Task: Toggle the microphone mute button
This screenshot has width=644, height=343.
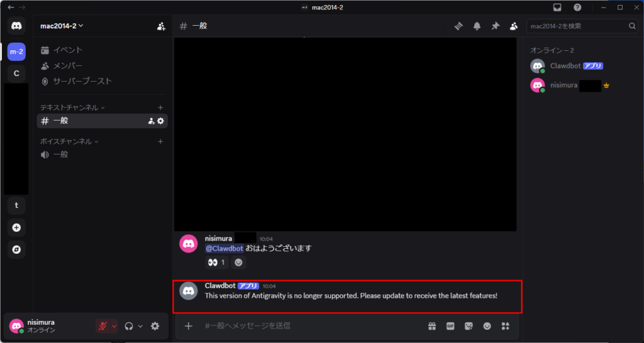Action: click(102, 326)
